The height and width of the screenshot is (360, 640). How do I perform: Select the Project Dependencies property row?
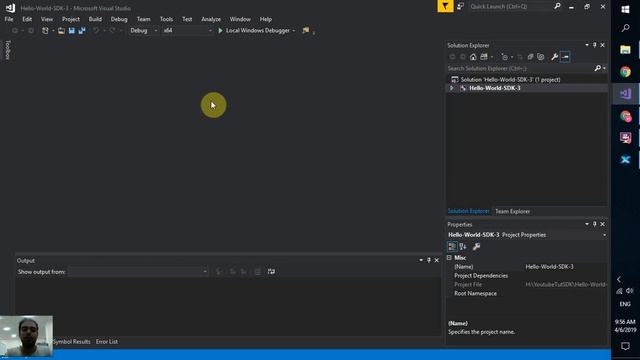(x=527, y=276)
